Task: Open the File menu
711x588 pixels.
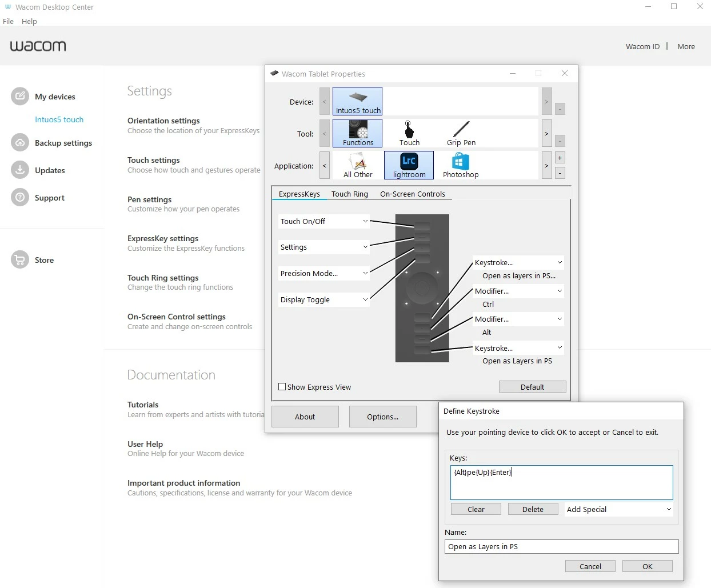Action: coord(8,21)
